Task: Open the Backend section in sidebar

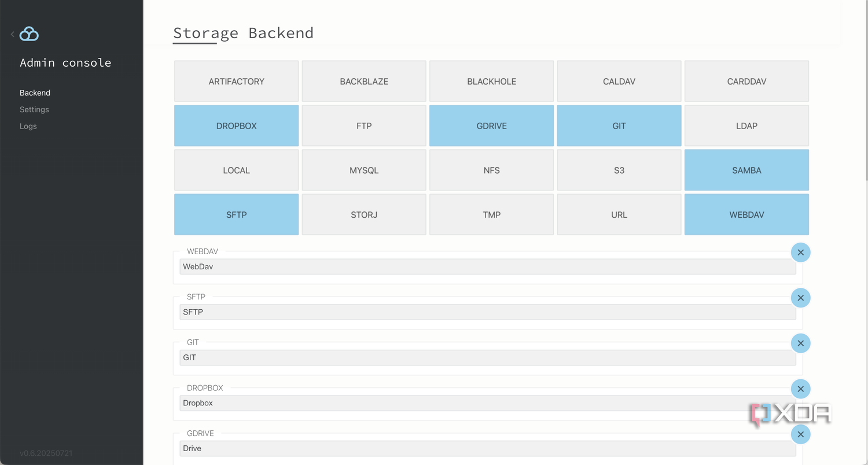Action: tap(35, 93)
